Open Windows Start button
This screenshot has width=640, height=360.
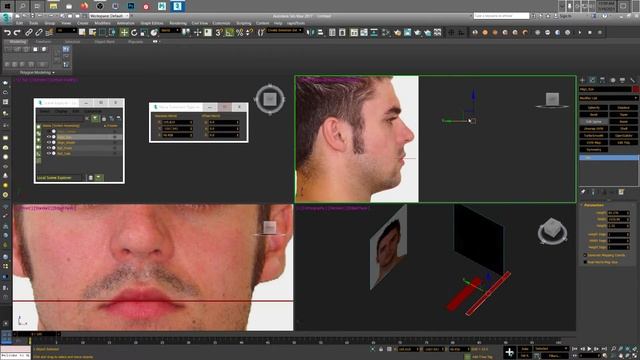coord(7,6)
